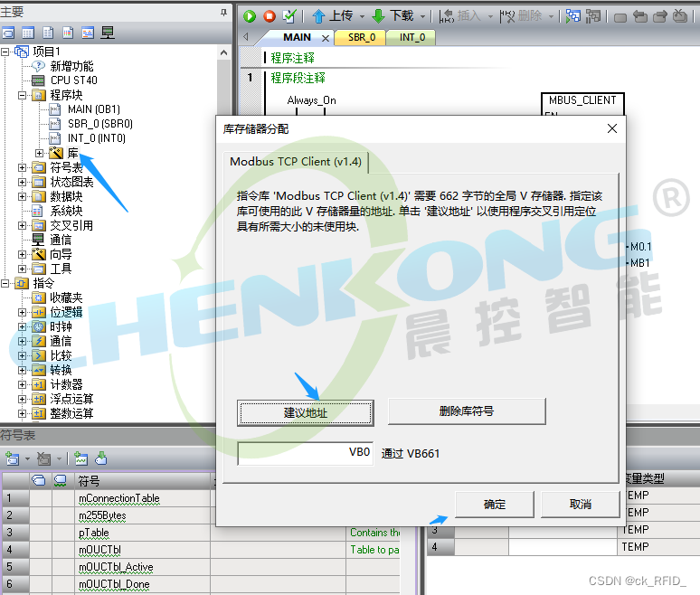Select CPU ST40 in project tree
The image size is (700, 595).
click(x=73, y=80)
